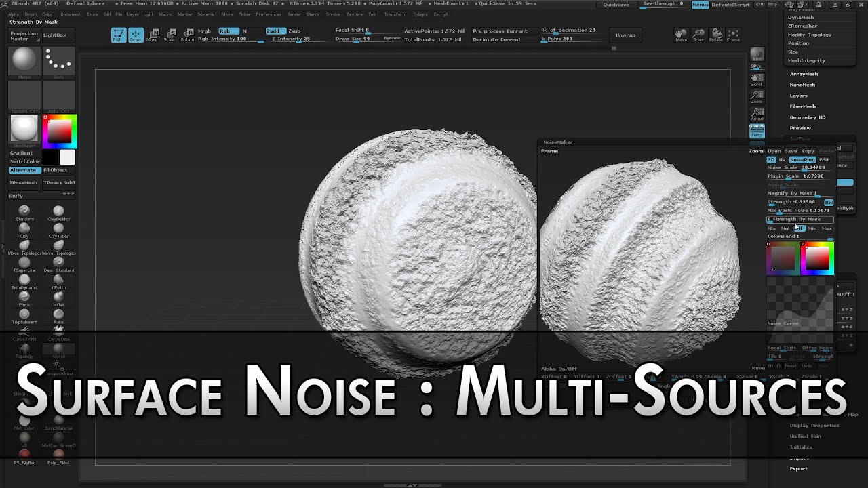
Task: Open the Render menu
Action: coord(294,14)
